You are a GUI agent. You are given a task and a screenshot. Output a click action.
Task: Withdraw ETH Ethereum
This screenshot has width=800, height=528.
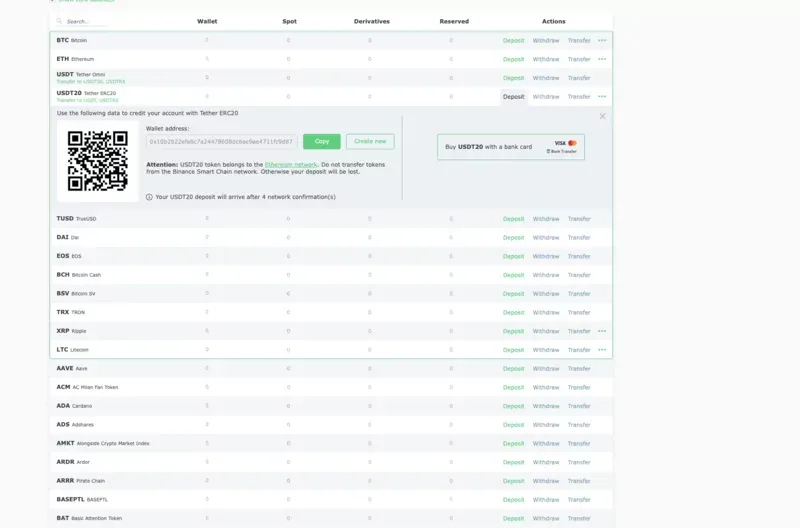click(546, 59)
